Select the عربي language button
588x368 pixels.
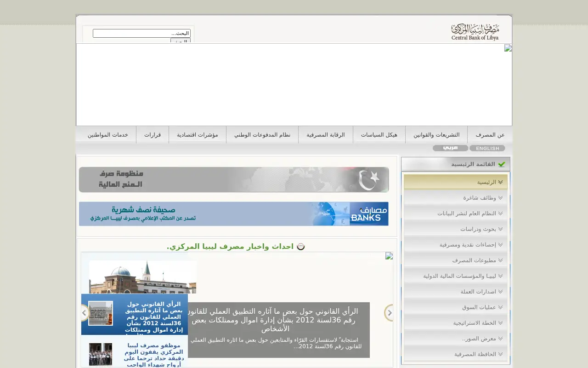click(x=450, y=148)
